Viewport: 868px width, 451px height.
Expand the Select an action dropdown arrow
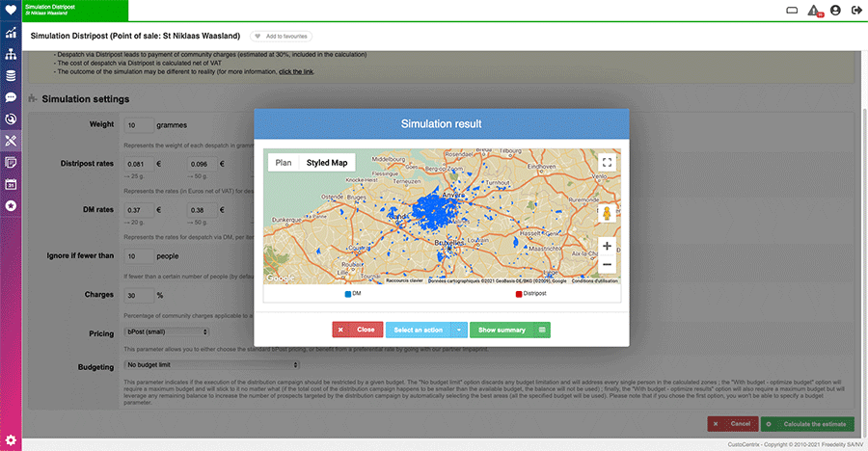coord(460,330)
